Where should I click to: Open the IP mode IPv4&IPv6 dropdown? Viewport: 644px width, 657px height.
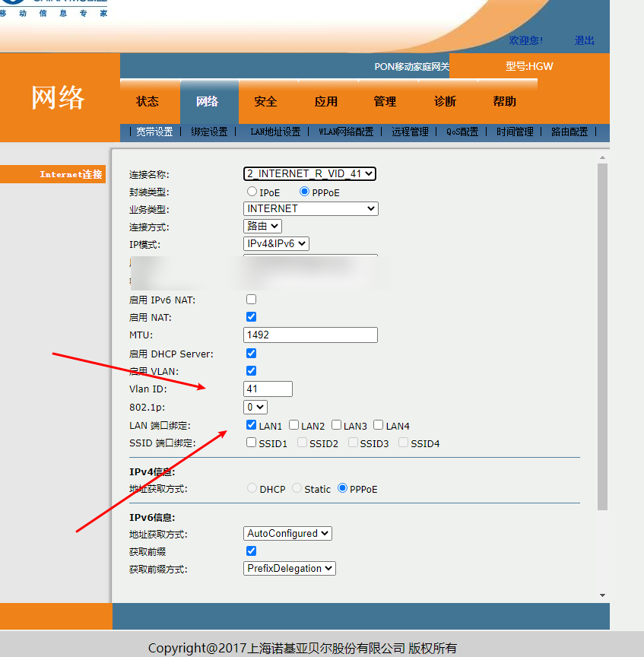point(276,243)
